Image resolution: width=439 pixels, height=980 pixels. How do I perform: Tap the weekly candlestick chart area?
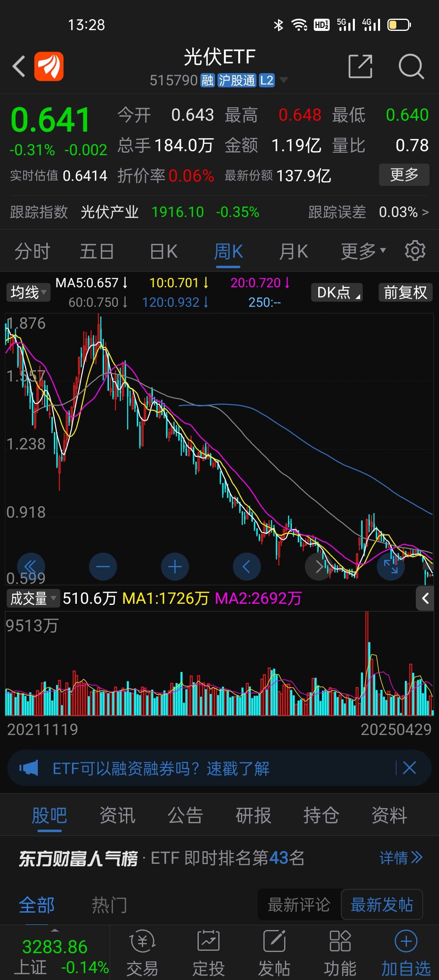219,449
